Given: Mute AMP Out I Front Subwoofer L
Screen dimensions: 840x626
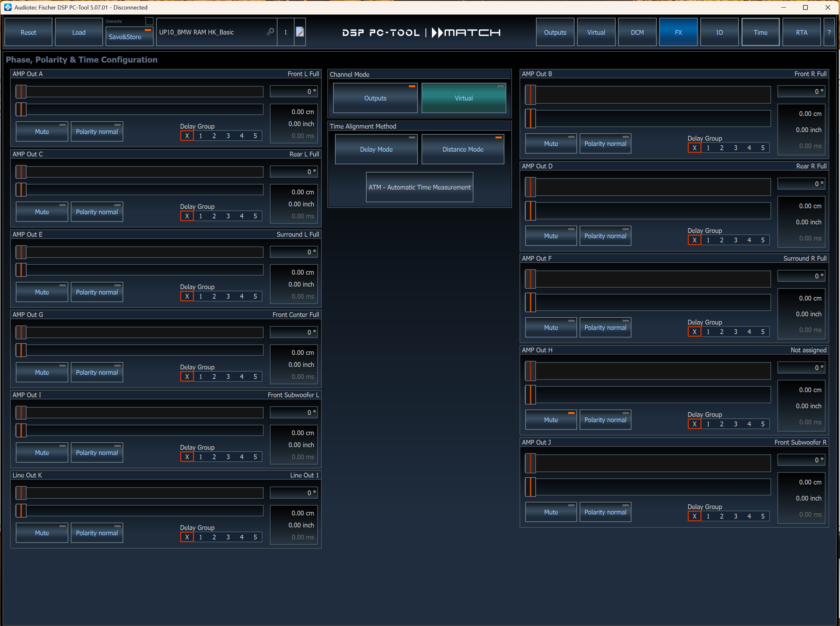Looking at the screenshot, I should click(42, 453).
